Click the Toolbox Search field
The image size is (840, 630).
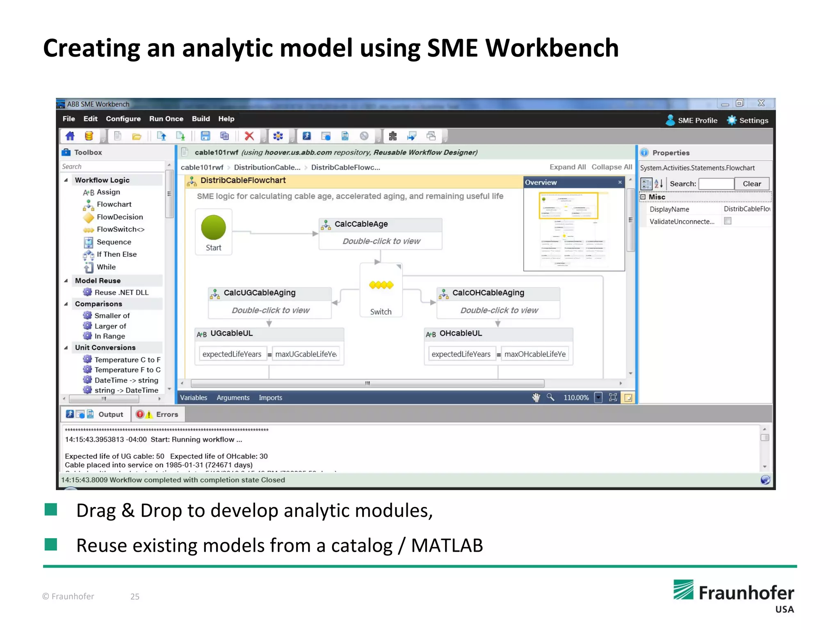pyautogui.click(x=112, y=167)
